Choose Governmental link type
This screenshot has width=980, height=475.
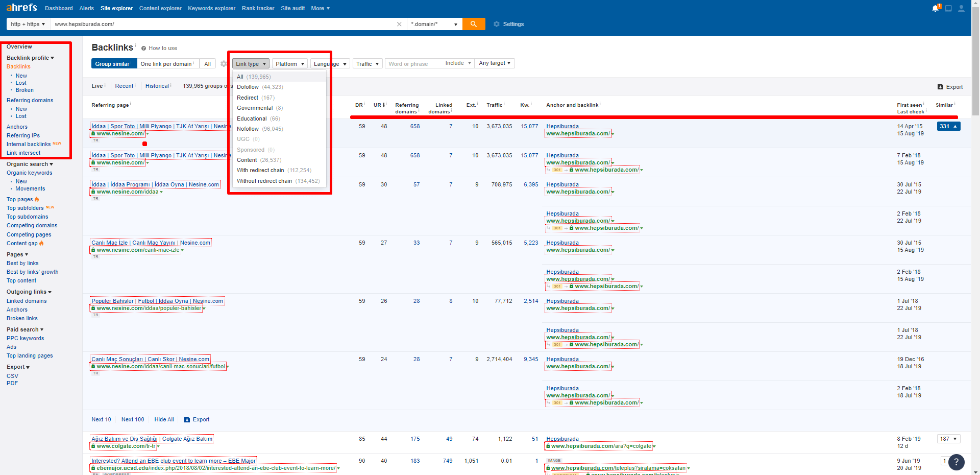pos(279,108)
